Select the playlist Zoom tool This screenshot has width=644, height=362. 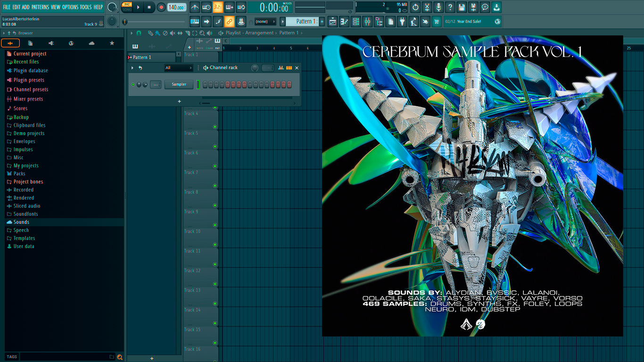[202, 33]
